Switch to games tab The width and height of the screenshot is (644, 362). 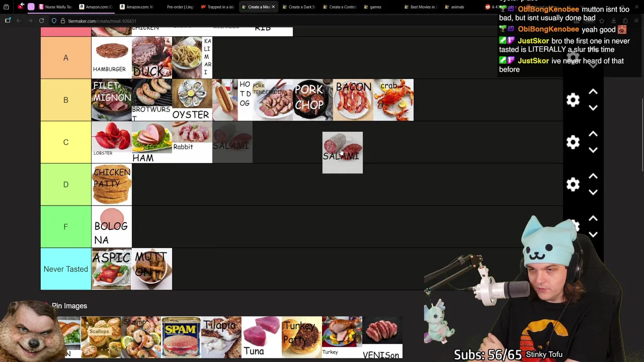(x=380, y=7)
